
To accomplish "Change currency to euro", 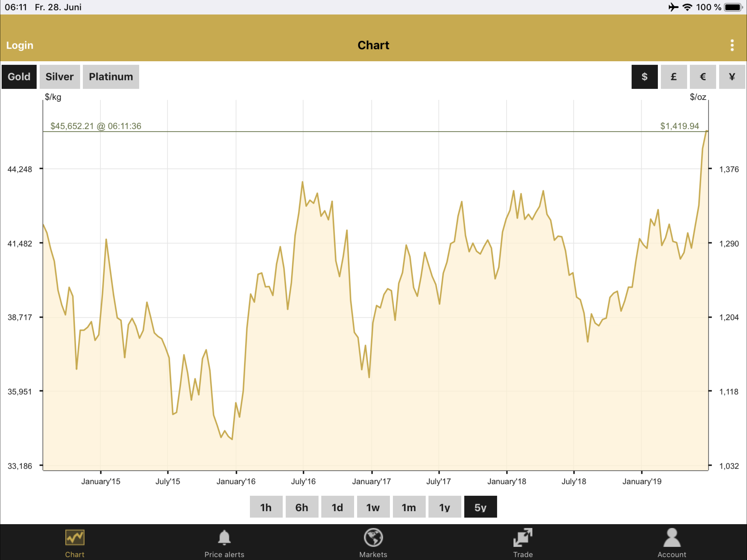I will (x=702, y=77).
